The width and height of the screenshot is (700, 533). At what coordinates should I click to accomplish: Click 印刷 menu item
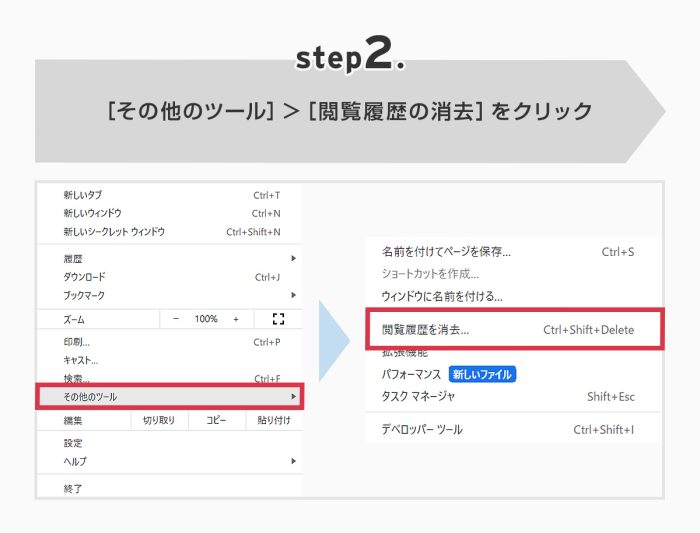click(x=76, y=342)
